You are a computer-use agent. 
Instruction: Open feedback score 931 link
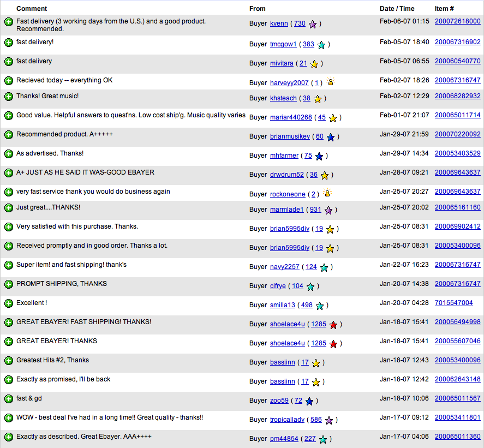[x=315, y=210]
